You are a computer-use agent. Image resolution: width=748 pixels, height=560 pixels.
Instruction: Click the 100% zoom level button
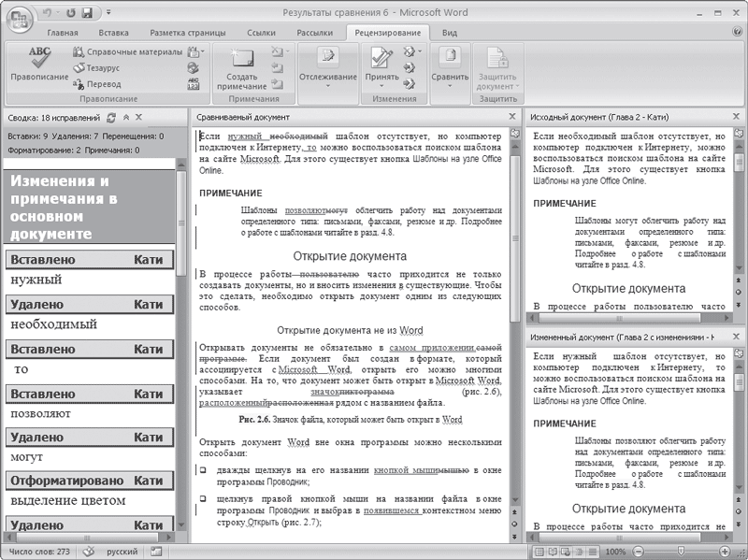pyautogui.click(x=615, y=552)
